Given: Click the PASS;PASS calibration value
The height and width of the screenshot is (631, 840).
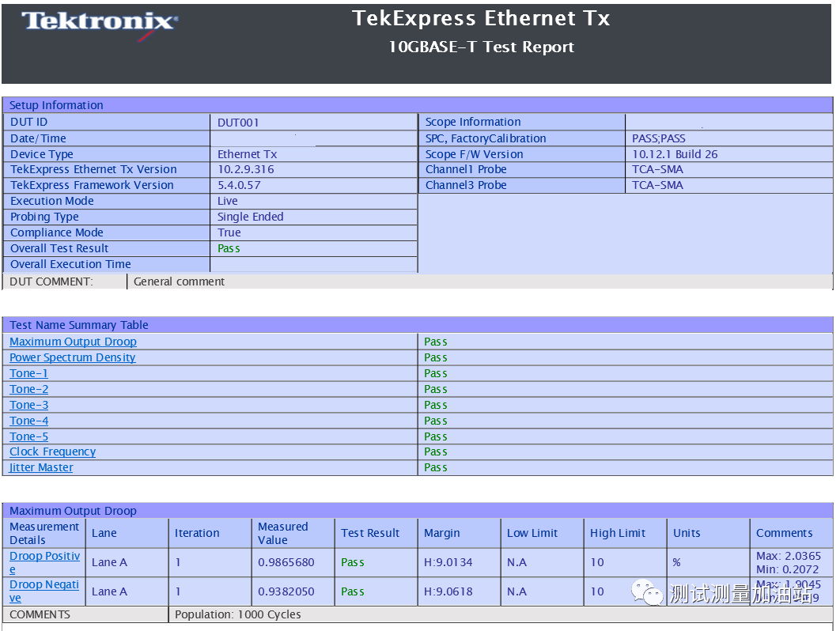Looking at the screenshot, I should click(658, 138).
